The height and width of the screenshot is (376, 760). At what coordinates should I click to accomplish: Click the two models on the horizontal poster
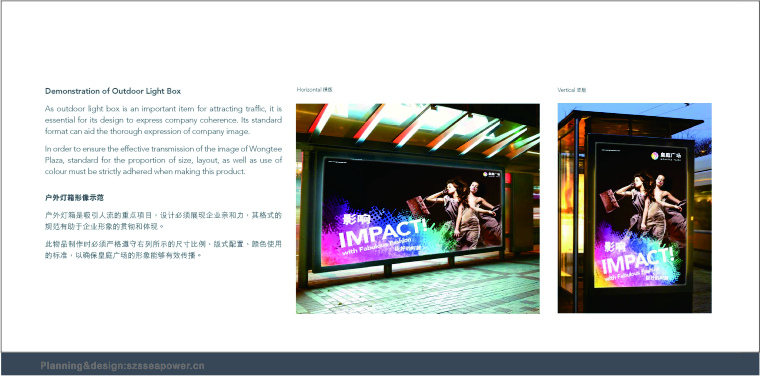pos(464,212)
